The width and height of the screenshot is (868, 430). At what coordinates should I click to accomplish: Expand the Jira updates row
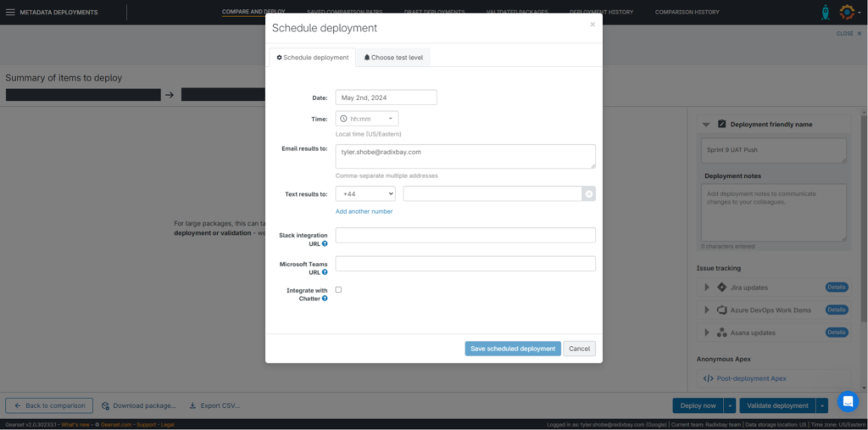point(707,287)
